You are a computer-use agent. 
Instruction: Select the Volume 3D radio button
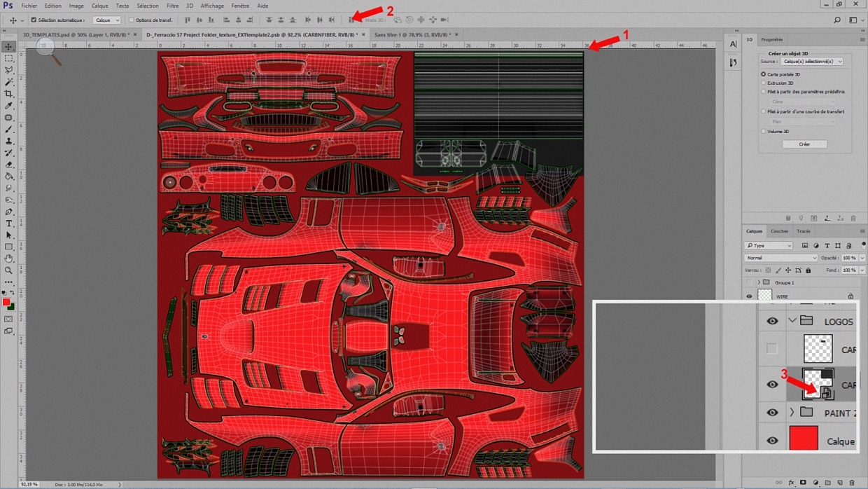[x=764, y=131]
